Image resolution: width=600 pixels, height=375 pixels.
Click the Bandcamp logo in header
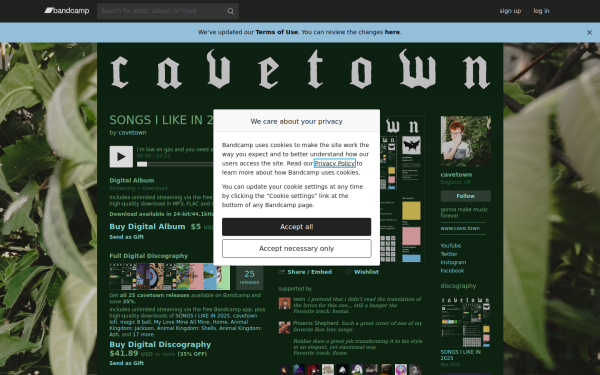[67, 11]
